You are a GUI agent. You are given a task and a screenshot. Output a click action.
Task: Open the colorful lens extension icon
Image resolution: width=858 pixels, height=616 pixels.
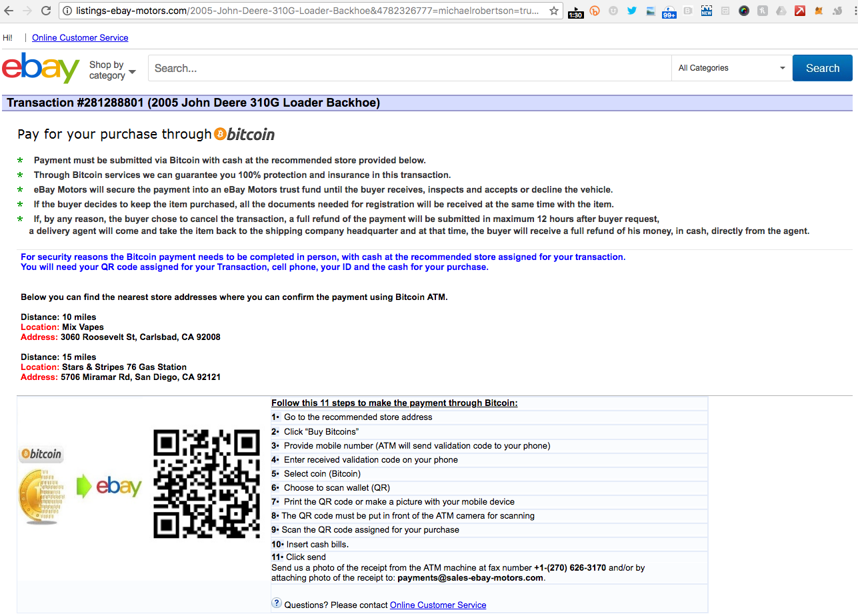coord(744,11)
